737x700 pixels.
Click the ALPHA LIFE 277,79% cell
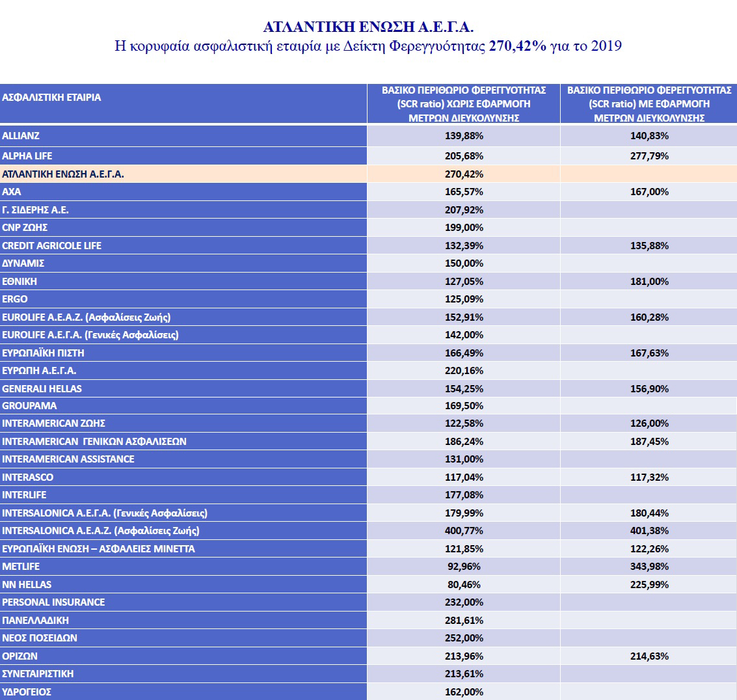(649, 156)
